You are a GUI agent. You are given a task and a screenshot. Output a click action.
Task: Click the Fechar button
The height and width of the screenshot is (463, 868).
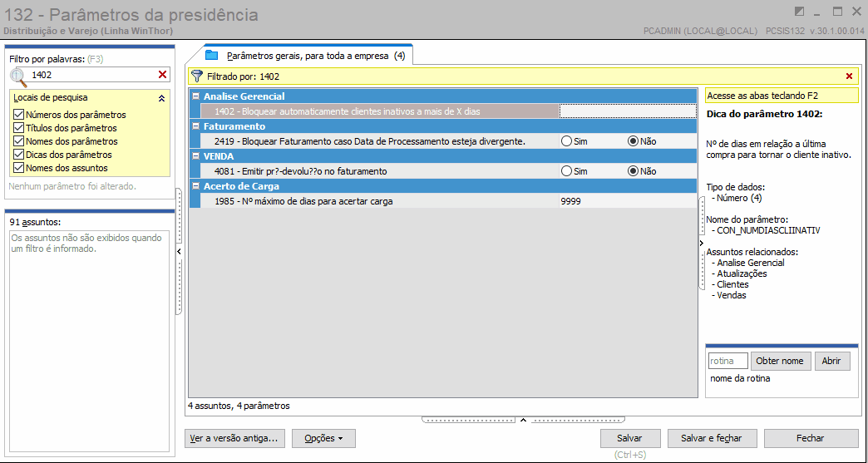pyautogui.click(x=811, y=438)
